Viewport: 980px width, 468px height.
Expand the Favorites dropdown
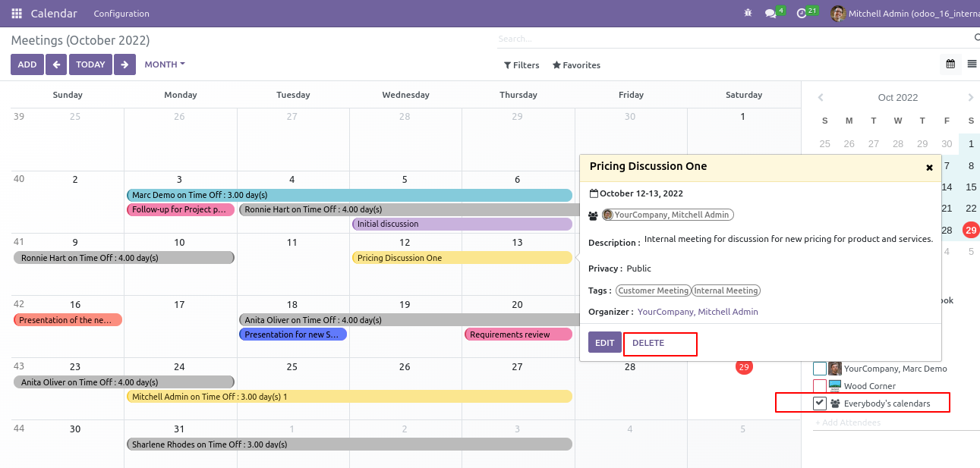[x=576, y=65]
